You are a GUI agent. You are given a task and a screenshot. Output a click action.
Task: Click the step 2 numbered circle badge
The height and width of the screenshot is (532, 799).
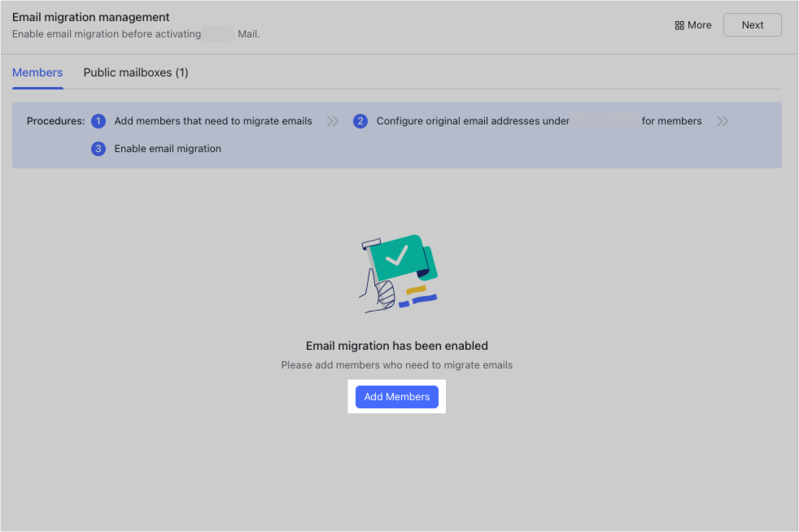pos(360,120)
